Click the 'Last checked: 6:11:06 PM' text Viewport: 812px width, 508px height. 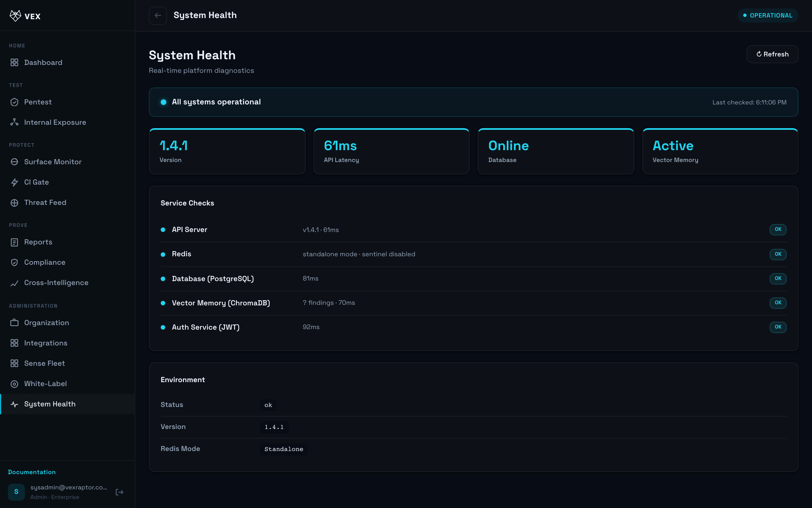[749, 102]
